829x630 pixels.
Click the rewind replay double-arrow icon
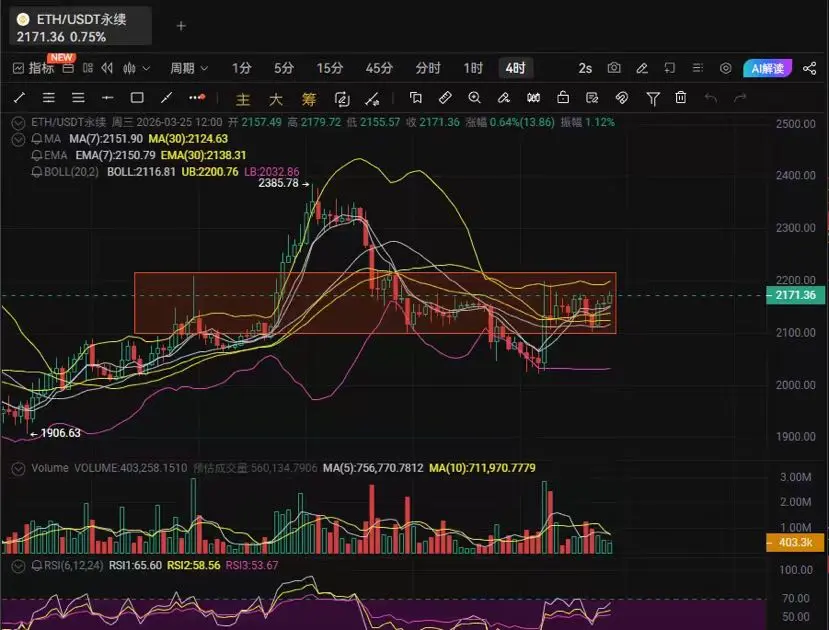point(107,68)
